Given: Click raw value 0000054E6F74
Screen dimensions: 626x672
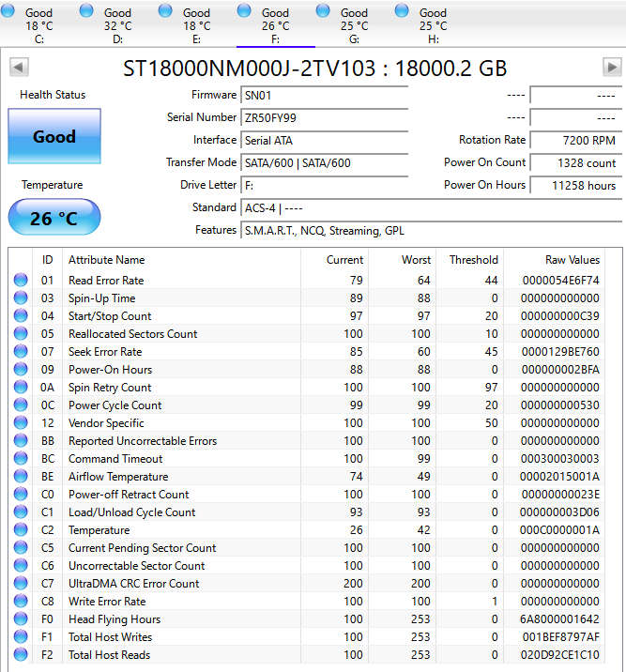Looking at the screenshot, I should (560, 281).
